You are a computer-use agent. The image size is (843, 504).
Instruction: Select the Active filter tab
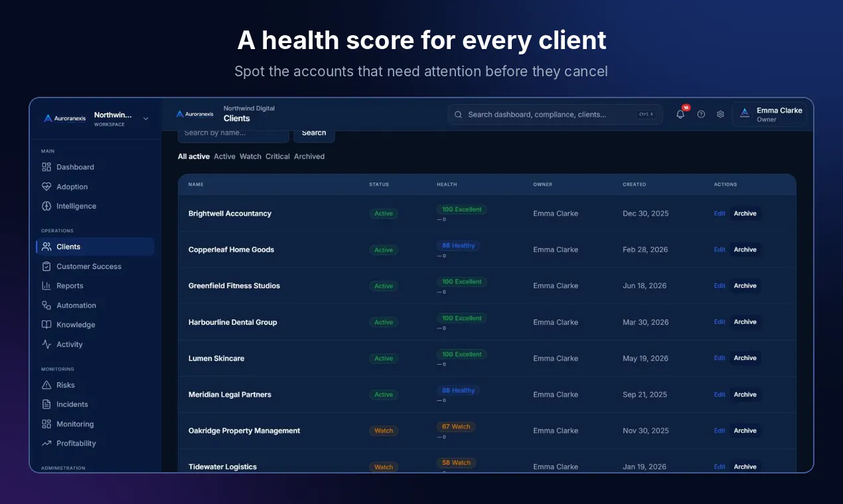pos(224,157)
